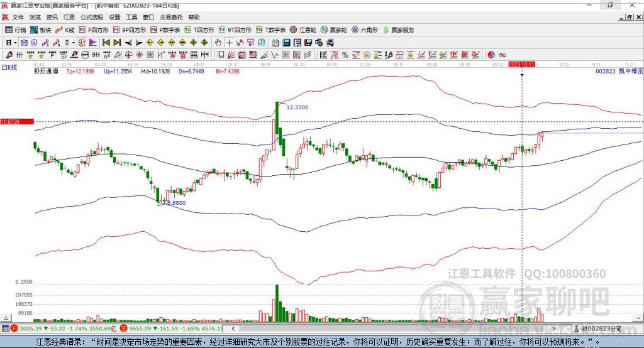Open the 资讯 menu
The image size is (644, 348).
(x=52, y=17)
